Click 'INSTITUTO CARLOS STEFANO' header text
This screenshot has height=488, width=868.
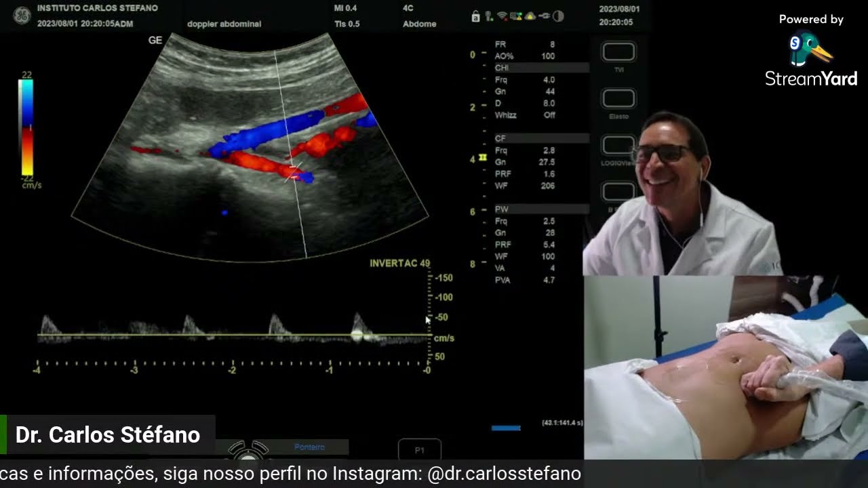[98, 9]
